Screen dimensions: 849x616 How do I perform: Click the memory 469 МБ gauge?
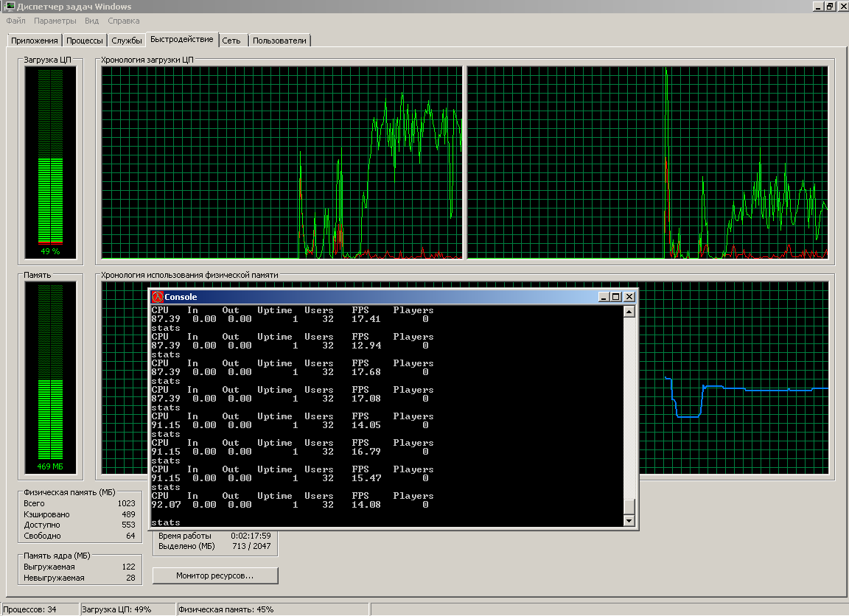click(50, 378)
